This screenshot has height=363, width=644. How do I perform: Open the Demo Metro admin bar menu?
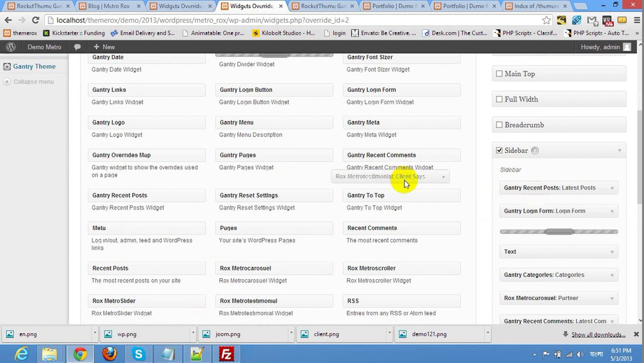click(x=45, y=47)
